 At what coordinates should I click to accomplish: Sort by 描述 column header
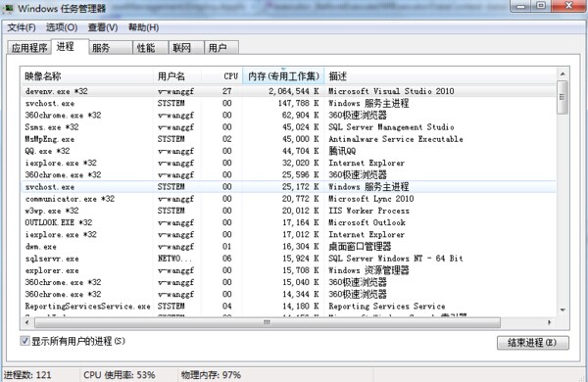[x=440, y=76]
